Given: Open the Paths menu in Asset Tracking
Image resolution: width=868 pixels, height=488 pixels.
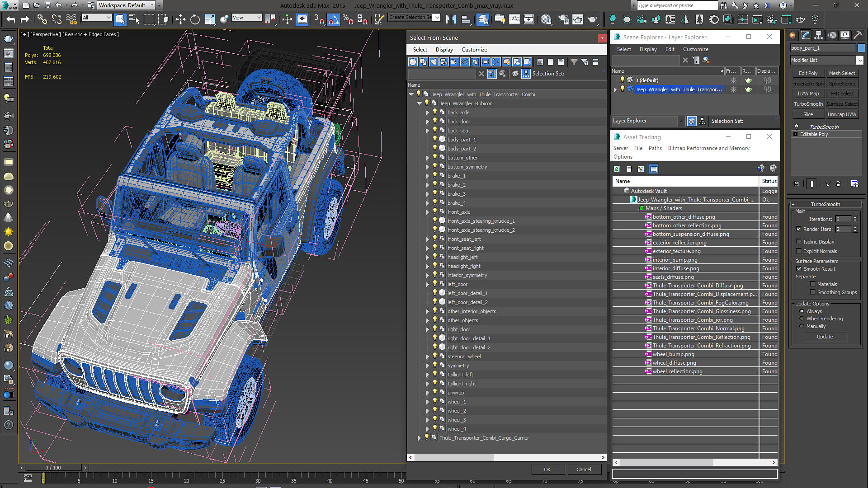Looking at the screenshot, I should [655, 148].
